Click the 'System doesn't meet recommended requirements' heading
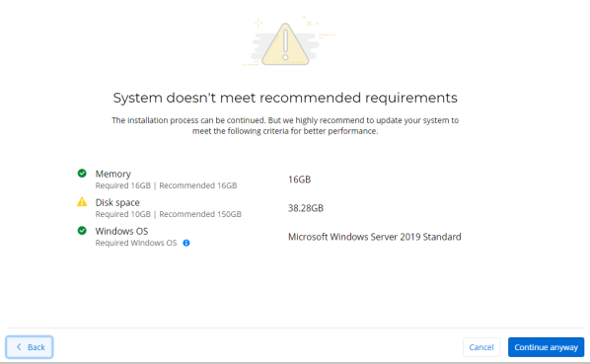The image size is (590, 364). point(285,98)
